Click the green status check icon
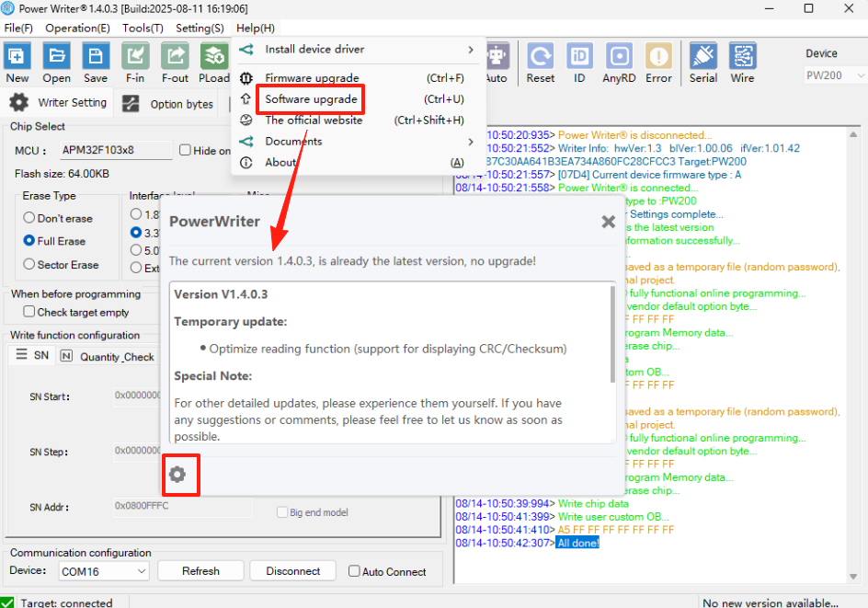 coord(7,602)
